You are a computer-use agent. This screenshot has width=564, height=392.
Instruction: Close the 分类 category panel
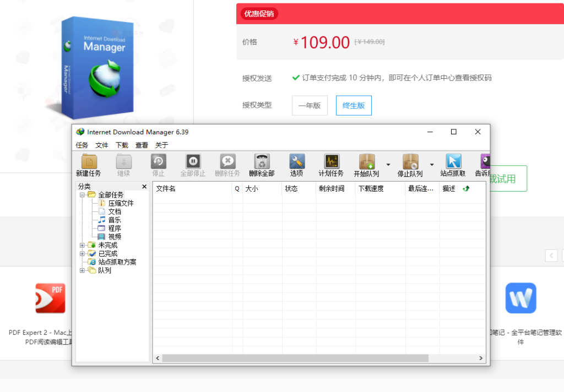pos(144,186)
